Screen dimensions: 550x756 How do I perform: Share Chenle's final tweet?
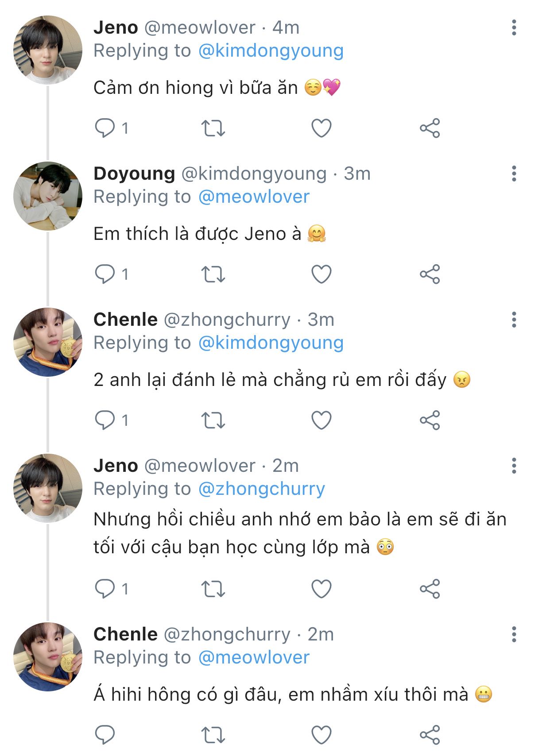[x=430, y=735]
